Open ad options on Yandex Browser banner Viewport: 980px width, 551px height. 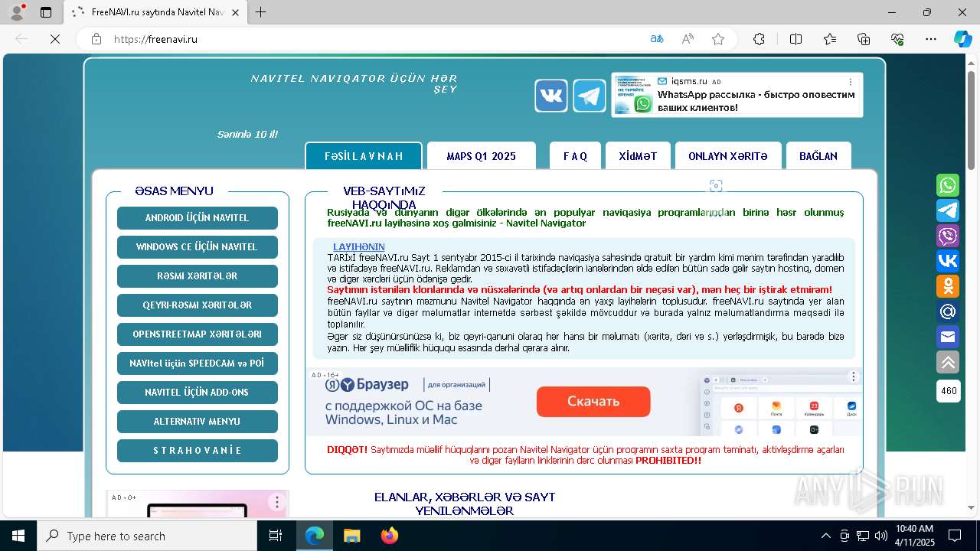[x=854, y=377]
